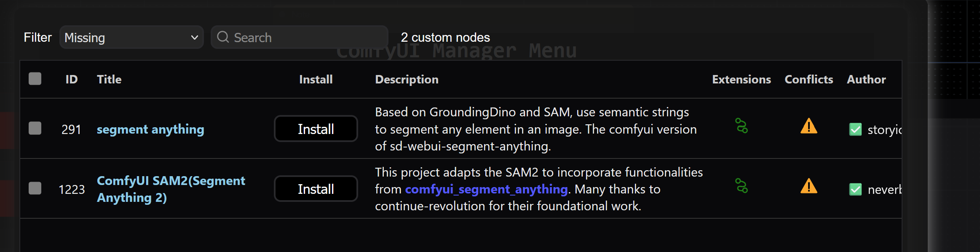Open the segment anything title link

coord(150,129)
